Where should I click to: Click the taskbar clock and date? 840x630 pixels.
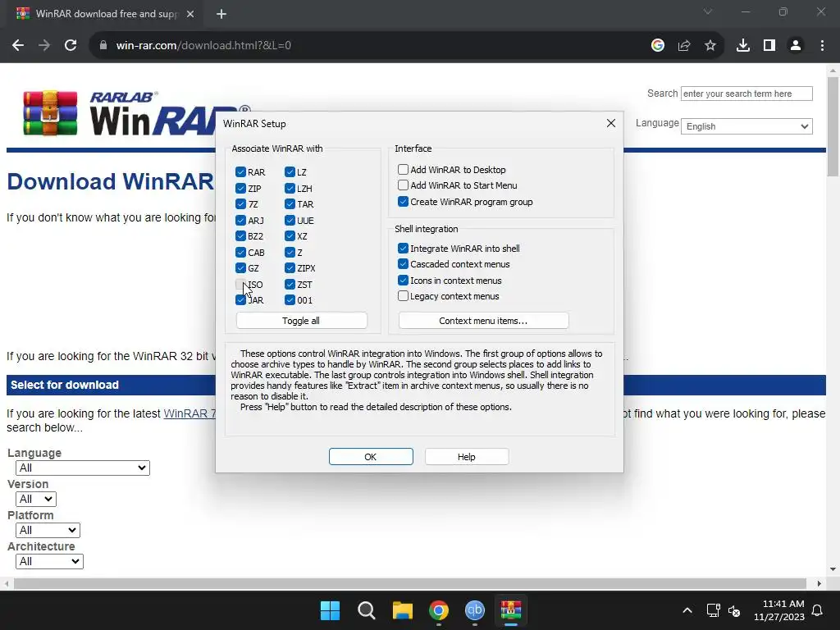tap(779, 610)
